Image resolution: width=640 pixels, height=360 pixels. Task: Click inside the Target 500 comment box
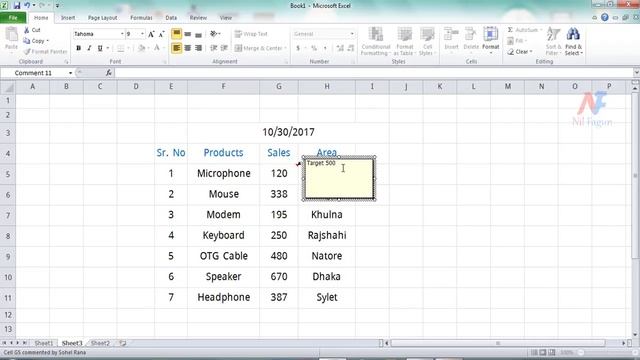click(339, 179)
